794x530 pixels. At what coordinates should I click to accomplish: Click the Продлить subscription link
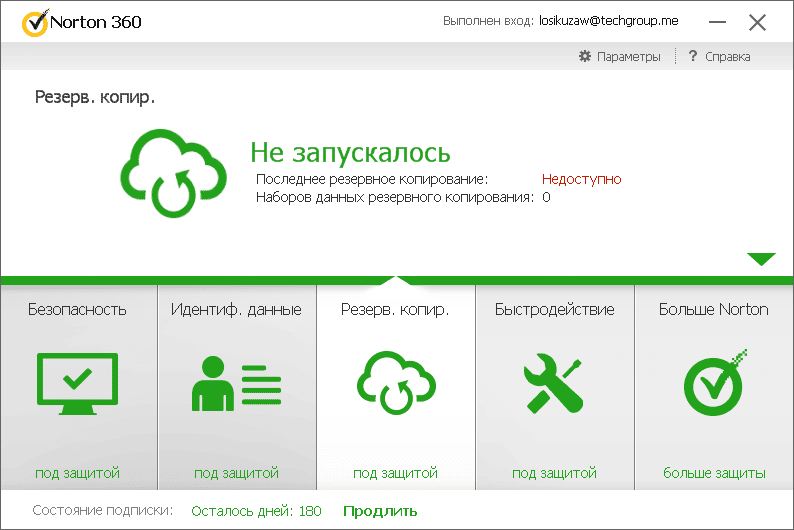point(380,511)
